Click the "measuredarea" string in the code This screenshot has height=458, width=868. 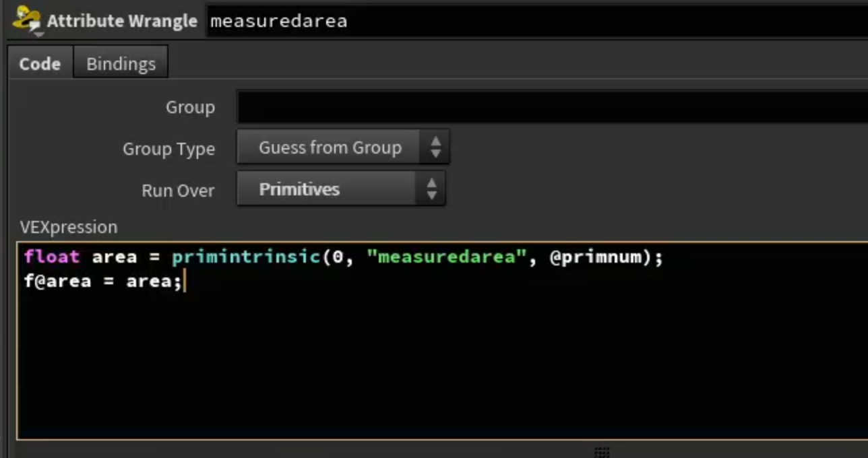coord(446,257)
